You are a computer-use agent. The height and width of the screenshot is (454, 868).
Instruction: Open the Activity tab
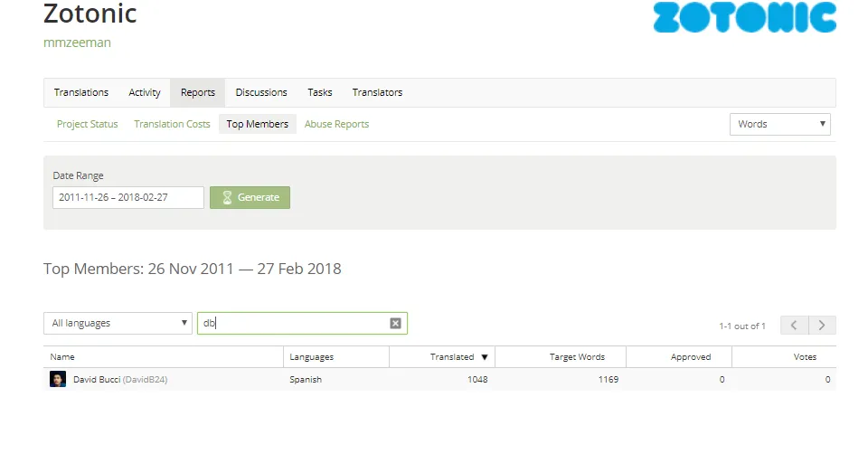pyautogui.click(x=145, y=92)
